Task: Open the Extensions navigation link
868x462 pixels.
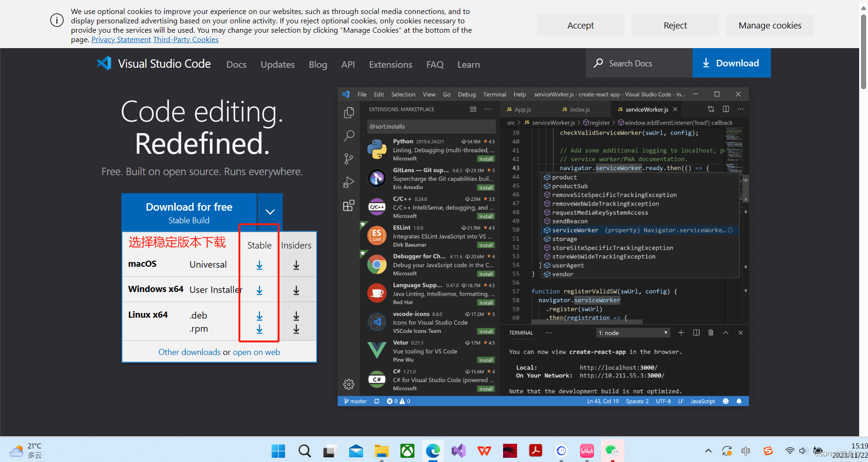Action: tap(391, 64)
